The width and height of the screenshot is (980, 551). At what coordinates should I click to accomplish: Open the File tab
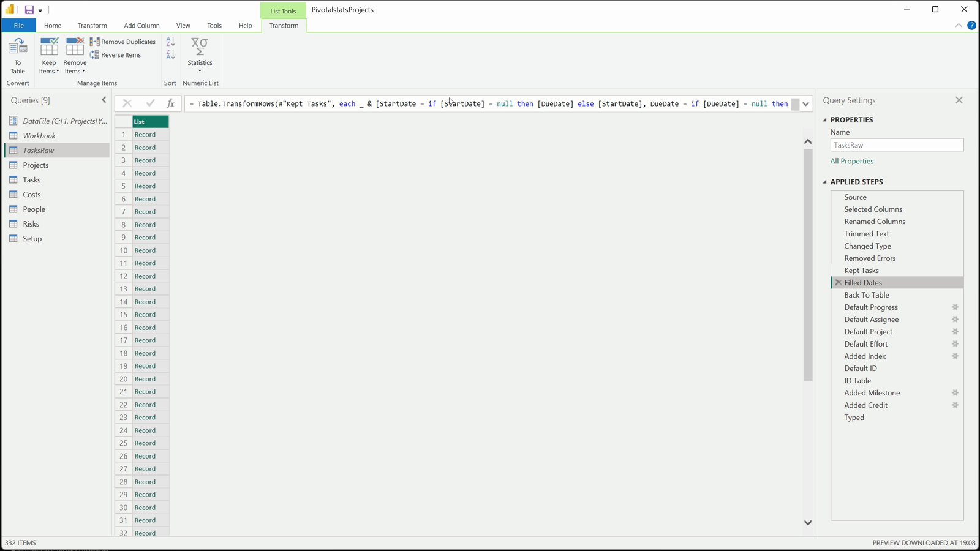click(18, 26)
